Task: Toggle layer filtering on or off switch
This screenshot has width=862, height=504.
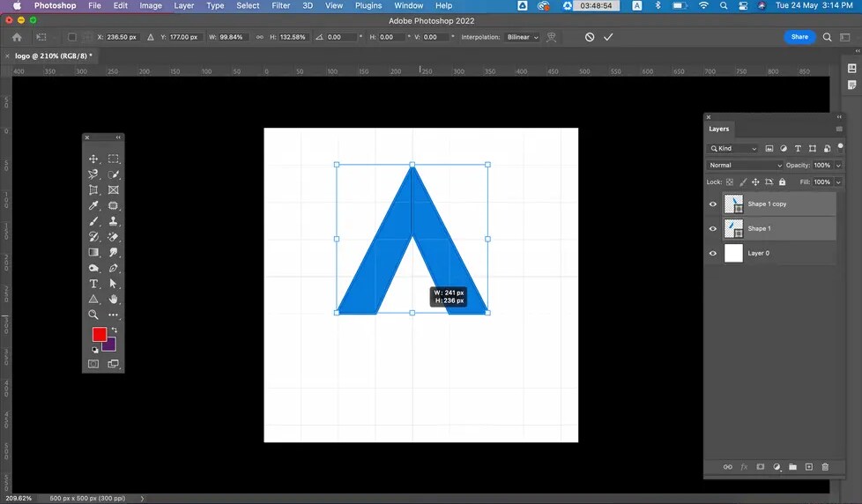Action: (840, 147)
